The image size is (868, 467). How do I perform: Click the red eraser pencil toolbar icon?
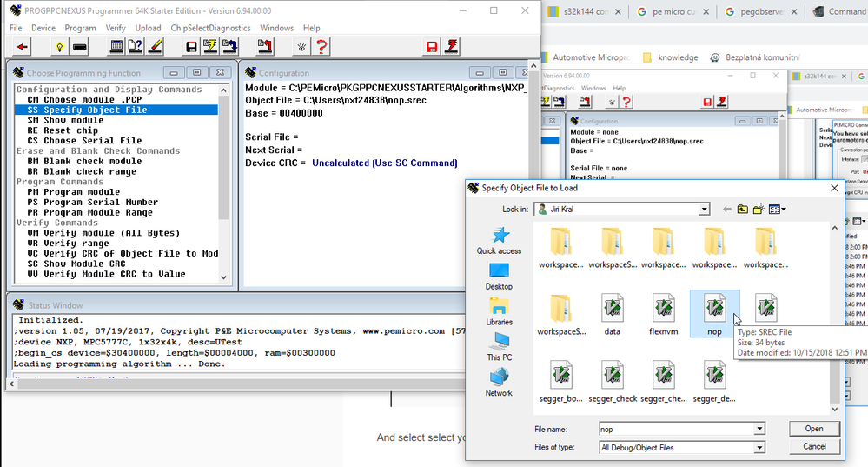point(156,47)
